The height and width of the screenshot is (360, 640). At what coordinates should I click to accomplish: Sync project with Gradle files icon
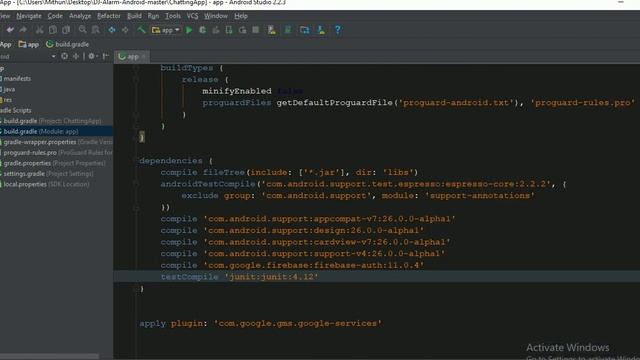288,30
